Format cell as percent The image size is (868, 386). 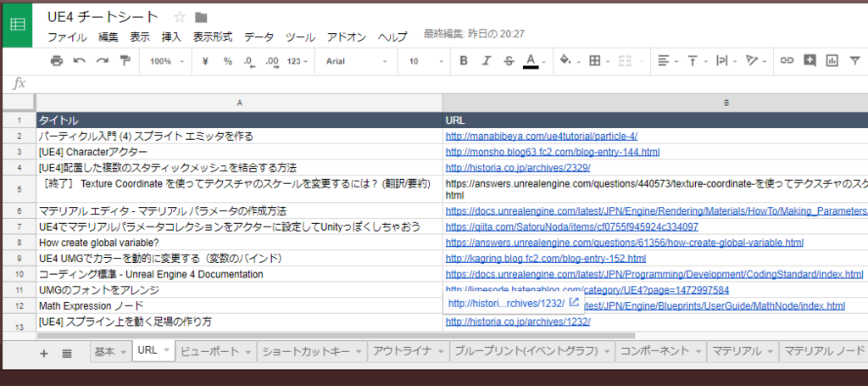pyautogui.click(x=227, y=61)
